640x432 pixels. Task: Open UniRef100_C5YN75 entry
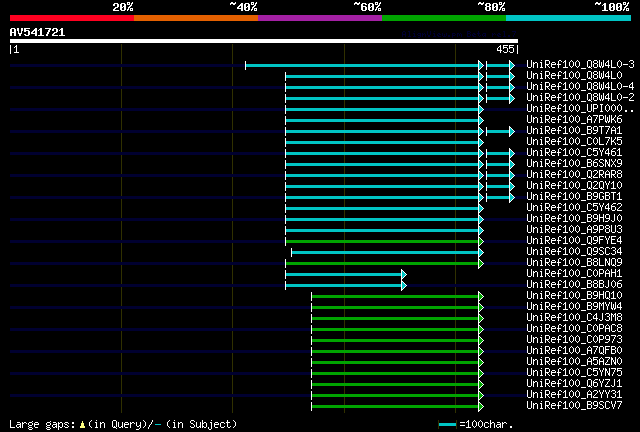[574, 373]
